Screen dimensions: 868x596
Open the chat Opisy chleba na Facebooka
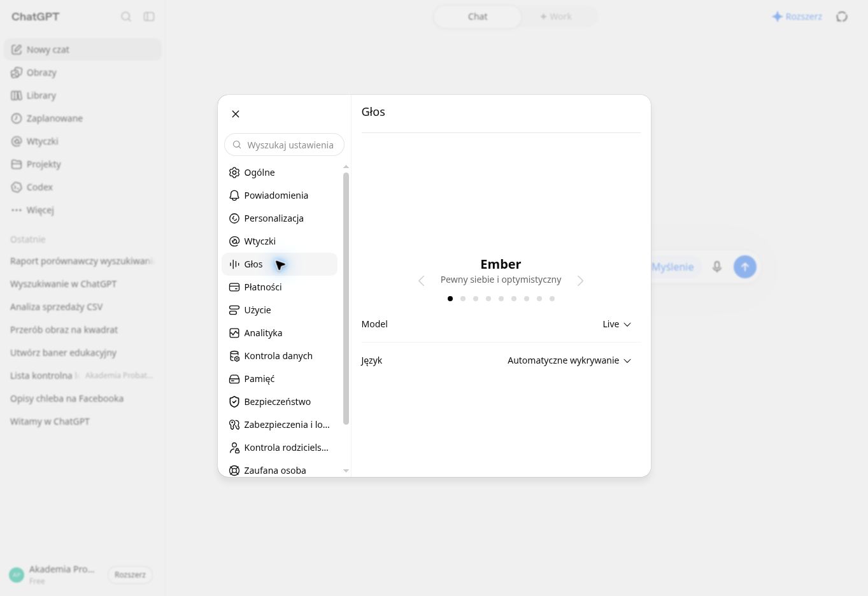coord(83,399)
